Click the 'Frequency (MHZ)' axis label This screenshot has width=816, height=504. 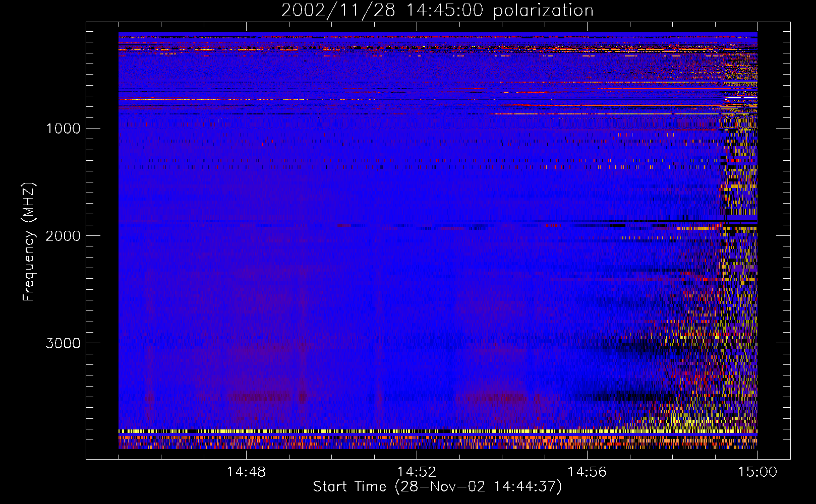pyautogui.click(x=29, y=242)
